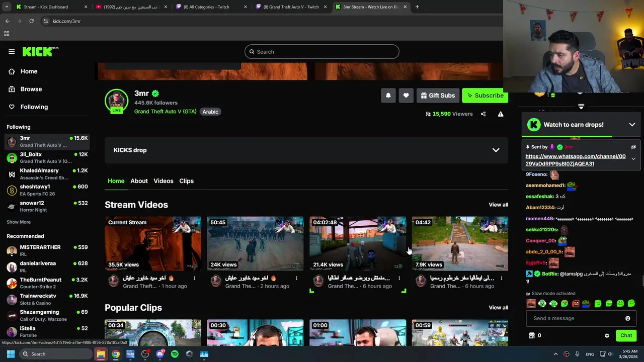Viewport: 644px width, 362px height.
Task: Open File Explorer from taskbar
Action: point(101,354)
